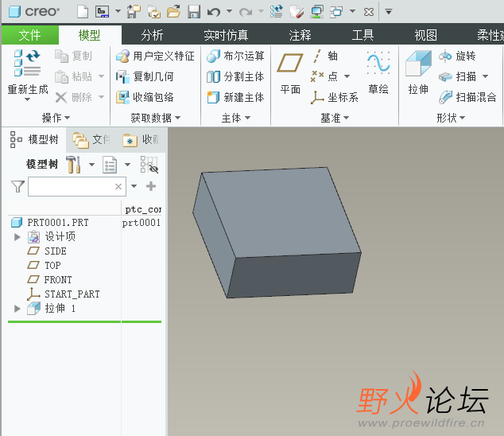This screenshot has width=504, height=436.
Task: Click 新建主体 new body tool
Action: (x=235, y=97)
